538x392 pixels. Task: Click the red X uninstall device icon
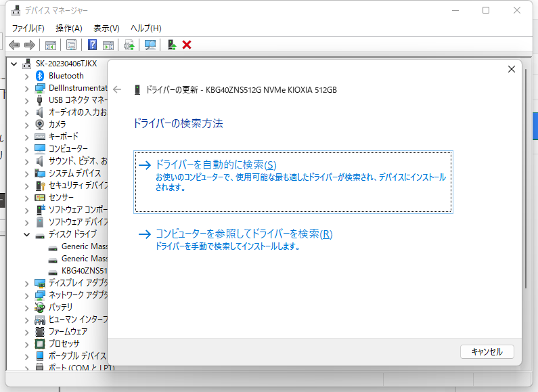[187, 45]
